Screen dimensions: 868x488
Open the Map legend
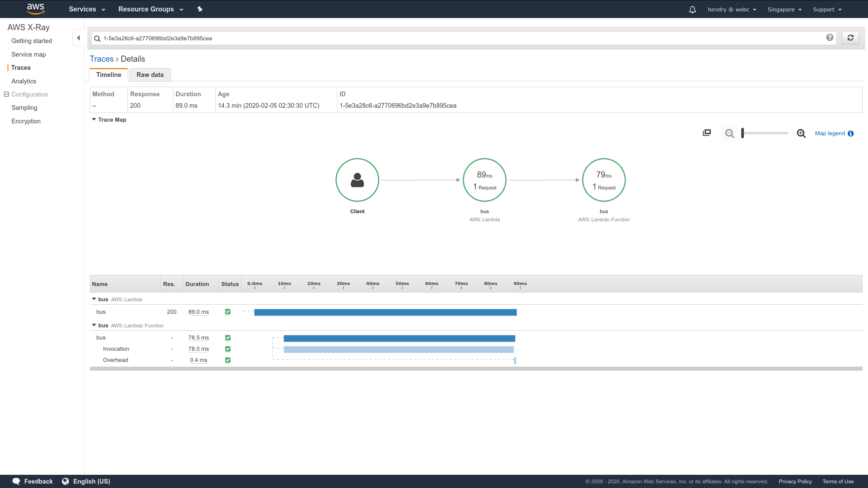(x=830, y=133)
